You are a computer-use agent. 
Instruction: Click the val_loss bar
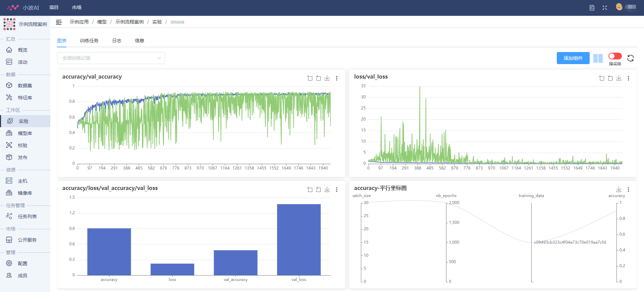(x=299, y=240)
